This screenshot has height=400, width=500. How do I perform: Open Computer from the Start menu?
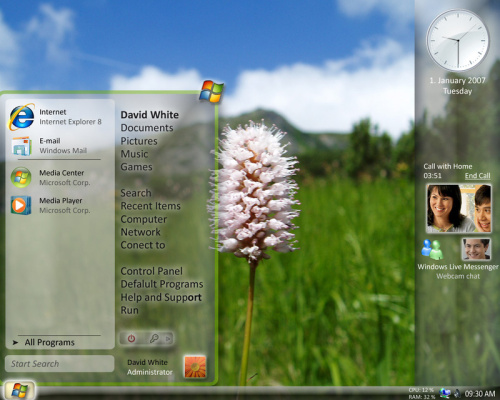click(x=144, y=219)
